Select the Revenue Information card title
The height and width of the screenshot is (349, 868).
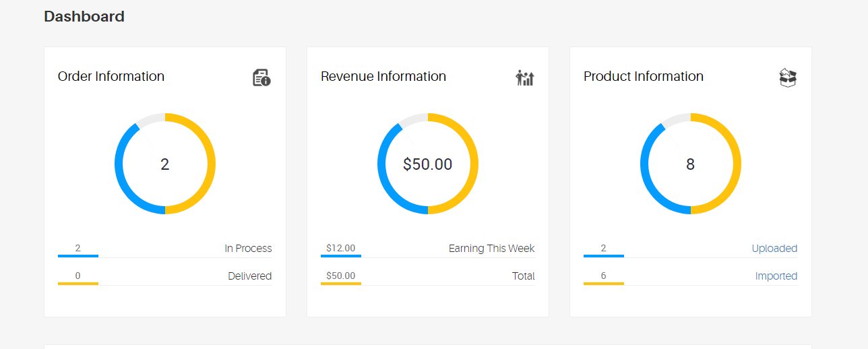click(383, 77)
